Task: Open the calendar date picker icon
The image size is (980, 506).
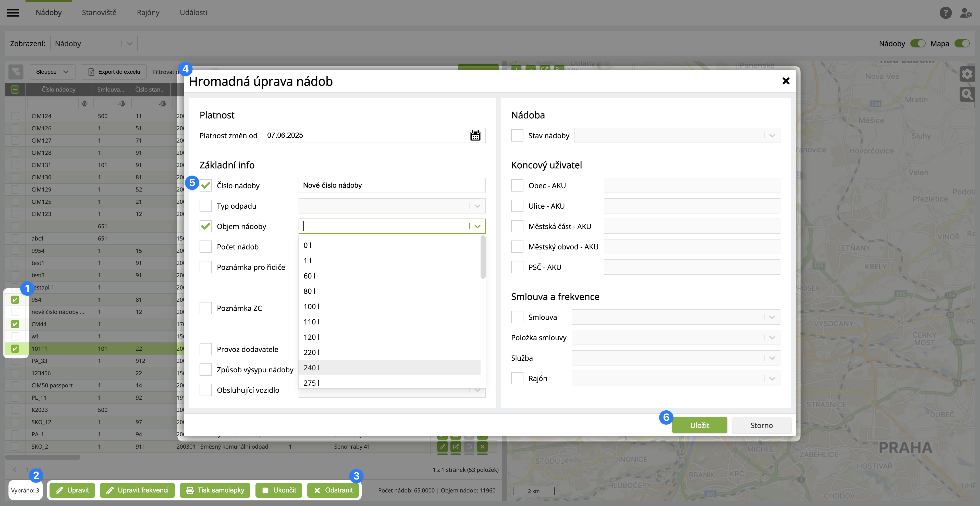Action: [475, 135]
